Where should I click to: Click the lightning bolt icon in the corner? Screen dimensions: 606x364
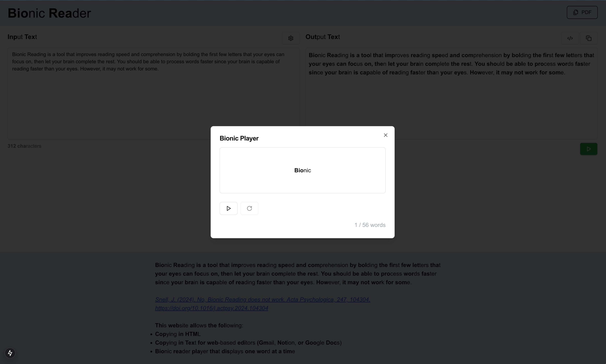[x=10, y=353]
